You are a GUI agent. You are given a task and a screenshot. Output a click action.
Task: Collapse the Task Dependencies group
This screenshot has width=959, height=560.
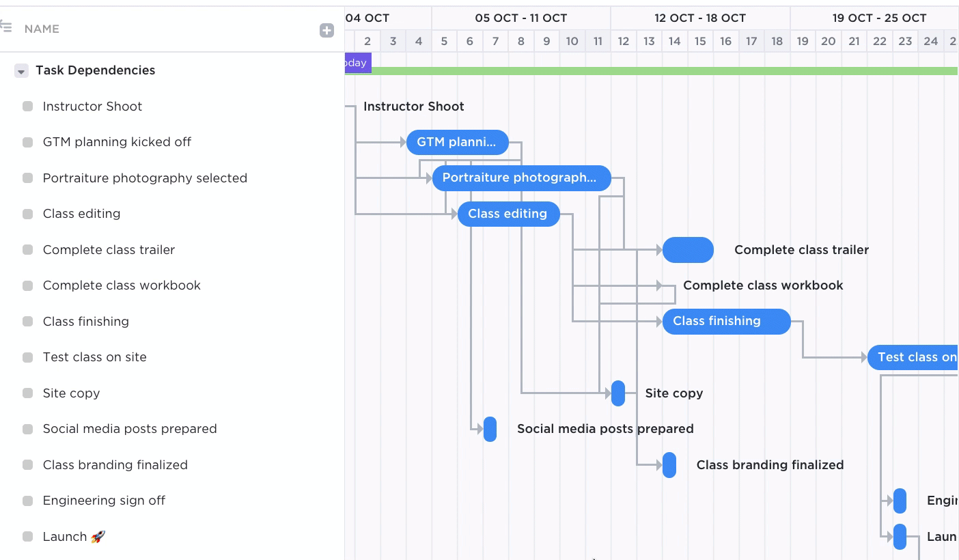click(x=21, y=70)
